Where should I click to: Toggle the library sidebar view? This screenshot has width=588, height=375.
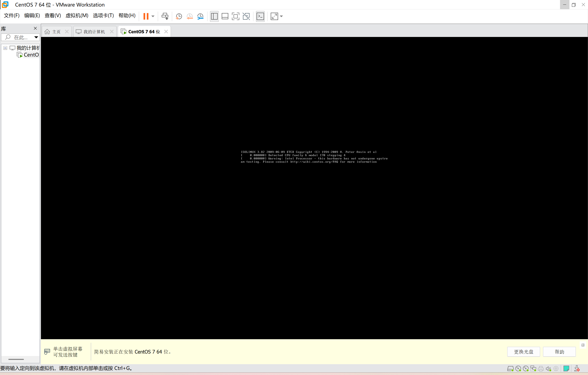coord(214,16)
